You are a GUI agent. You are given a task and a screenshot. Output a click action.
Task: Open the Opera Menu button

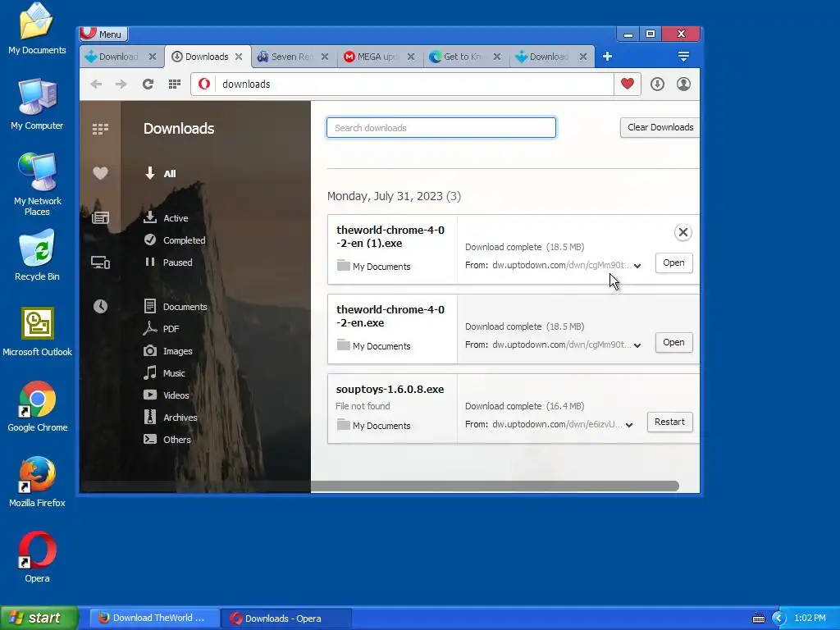click(x=103, y=34)
